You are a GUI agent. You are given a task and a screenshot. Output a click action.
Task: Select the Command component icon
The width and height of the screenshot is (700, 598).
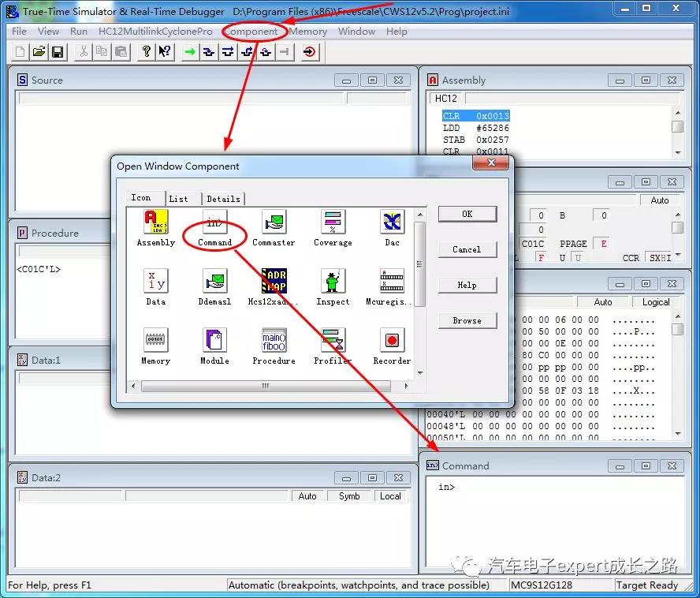pos(214,222)
